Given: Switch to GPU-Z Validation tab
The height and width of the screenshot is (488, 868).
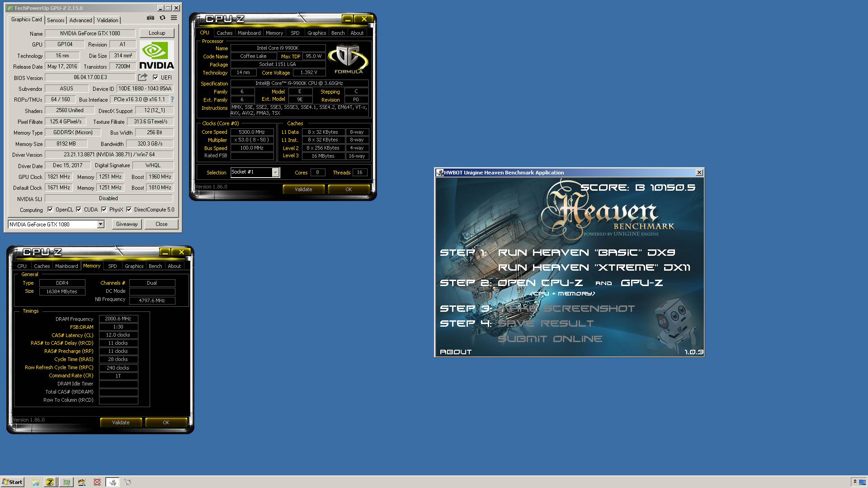Looking at the screenshot, I should [108, 20].
